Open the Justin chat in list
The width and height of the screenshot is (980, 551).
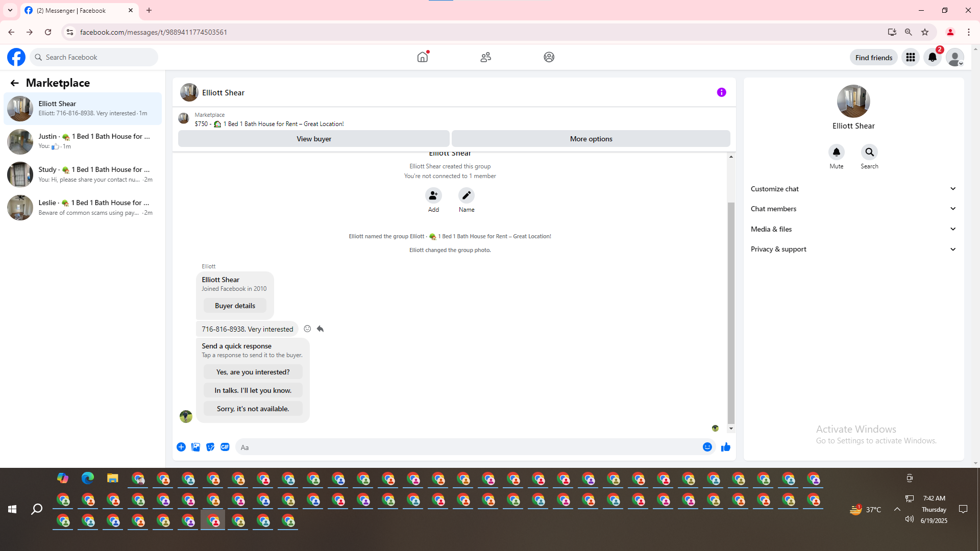click(x=83, y=141)
